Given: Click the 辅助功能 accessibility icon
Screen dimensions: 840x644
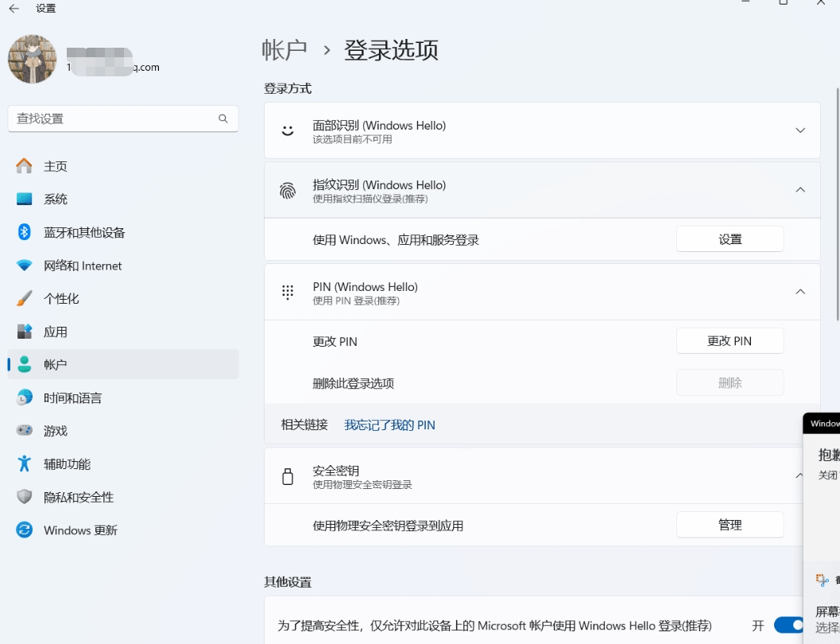Looking at the screenshot, I should click(x=24, y=464).
